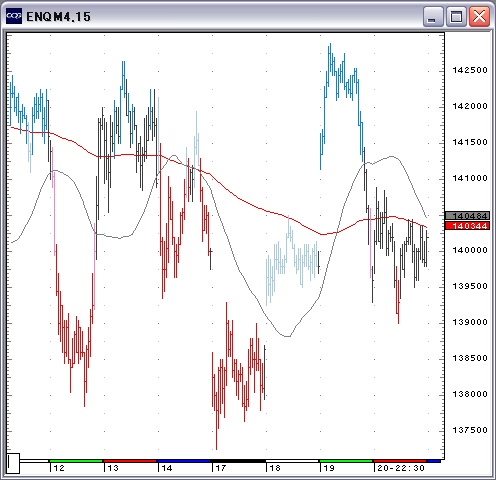
Task: Select the 12 date marker on time axis
Action: point(59,468)
